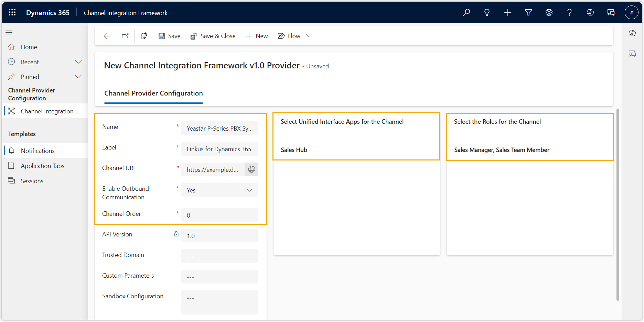Image resolution: width=644 pixels, height=322 pixels.
Task: Open the settings gear icon
Action: 549,13
